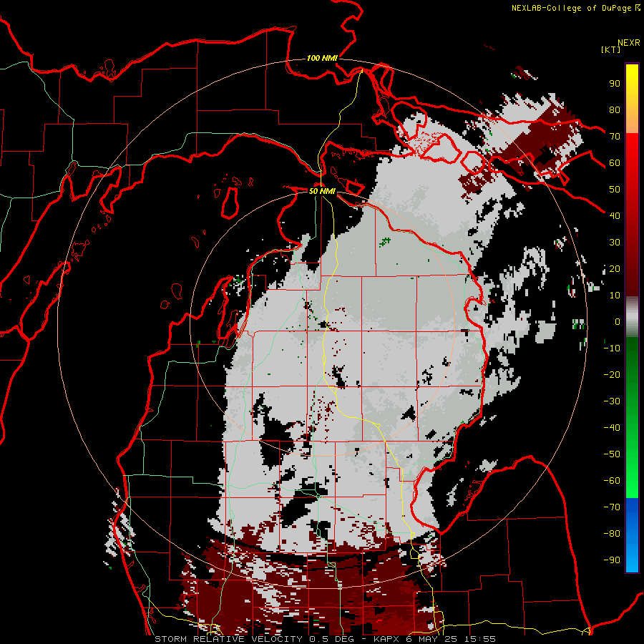Screen dimensions: 644x644
Task: Click the -50 value on the velocity scale
Action: tap(612, 454)
